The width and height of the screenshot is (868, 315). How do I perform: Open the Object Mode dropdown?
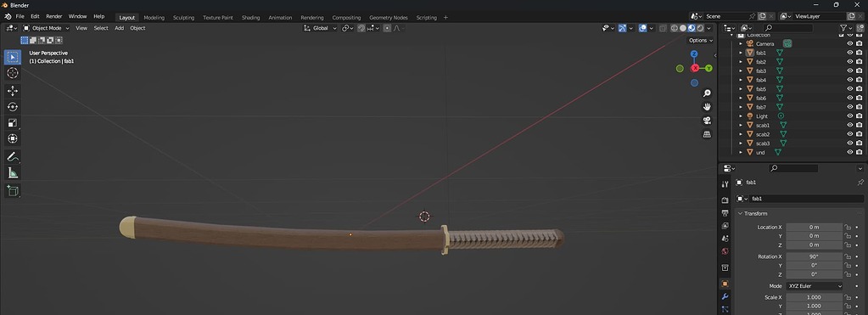[46, 28]
